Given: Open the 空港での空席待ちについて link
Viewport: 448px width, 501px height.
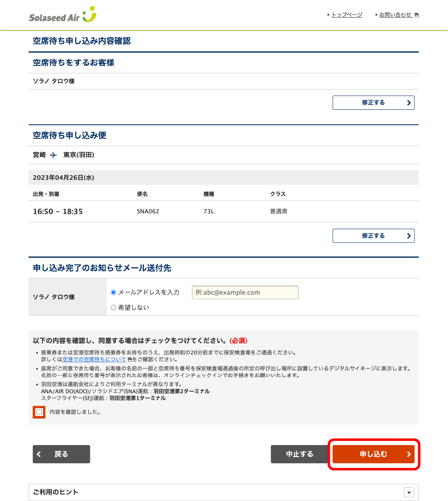Looking at the screenshot, I should click(x=94, y=360).
